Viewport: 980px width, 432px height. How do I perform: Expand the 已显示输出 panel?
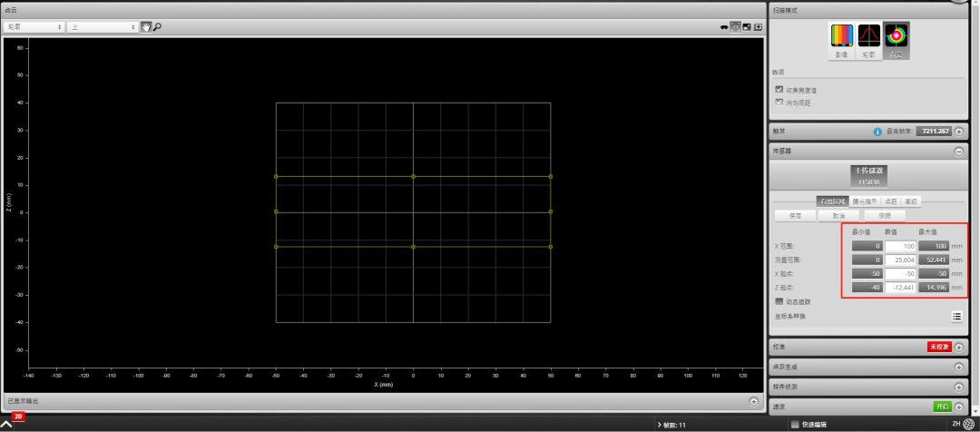[754, 401]
